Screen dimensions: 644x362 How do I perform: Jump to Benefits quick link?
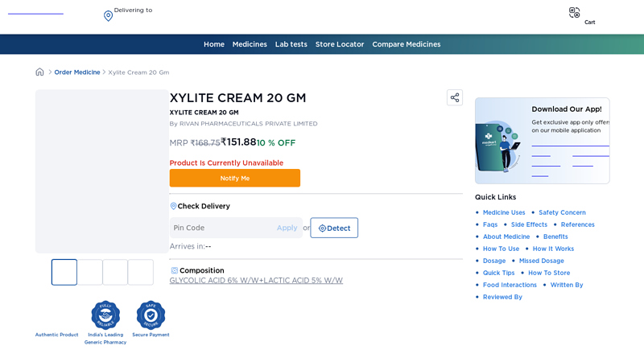click(555, 237)
